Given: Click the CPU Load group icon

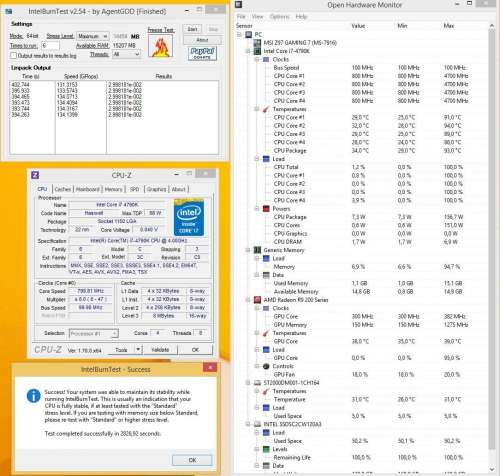Looking at the screenshot, I should [266, 159].
